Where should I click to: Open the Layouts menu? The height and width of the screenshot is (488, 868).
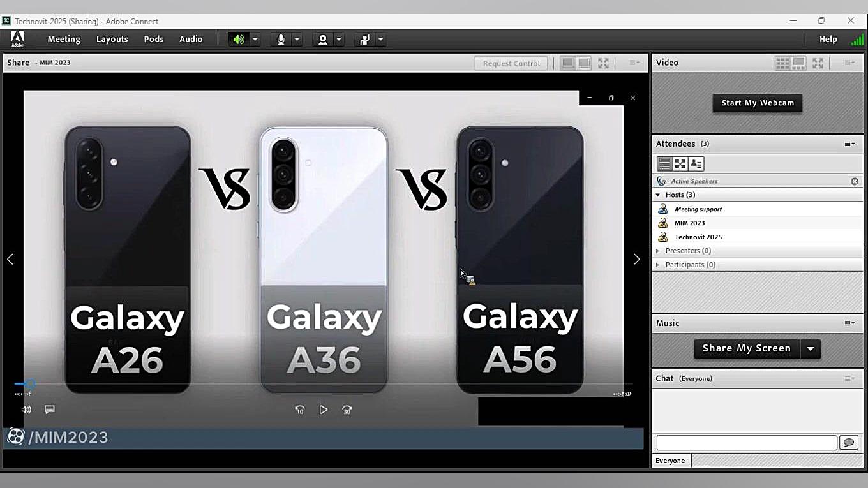click(x=112, y=39)
